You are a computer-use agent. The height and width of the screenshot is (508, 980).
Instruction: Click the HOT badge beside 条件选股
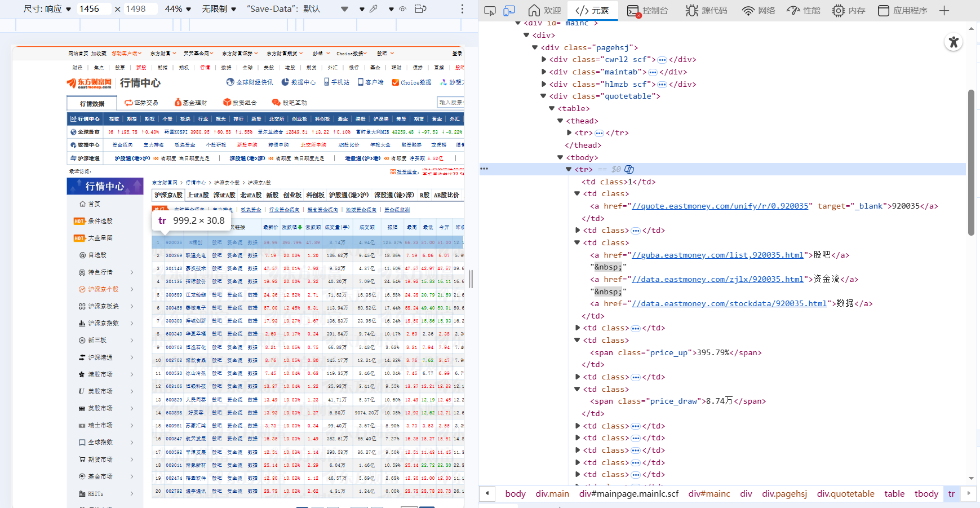[79, 221]
